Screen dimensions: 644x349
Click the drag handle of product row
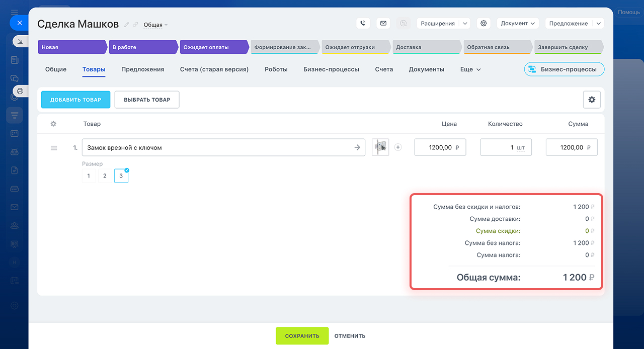tap(54, 148)
